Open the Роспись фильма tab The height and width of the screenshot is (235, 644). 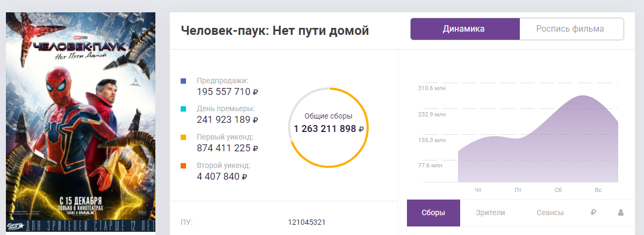tap(572, 29)
